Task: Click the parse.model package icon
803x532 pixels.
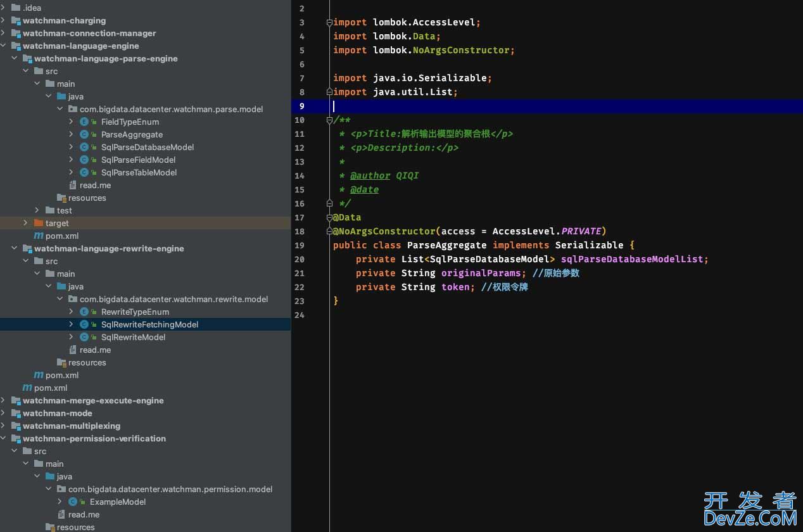Action: (x=73, y=109)
